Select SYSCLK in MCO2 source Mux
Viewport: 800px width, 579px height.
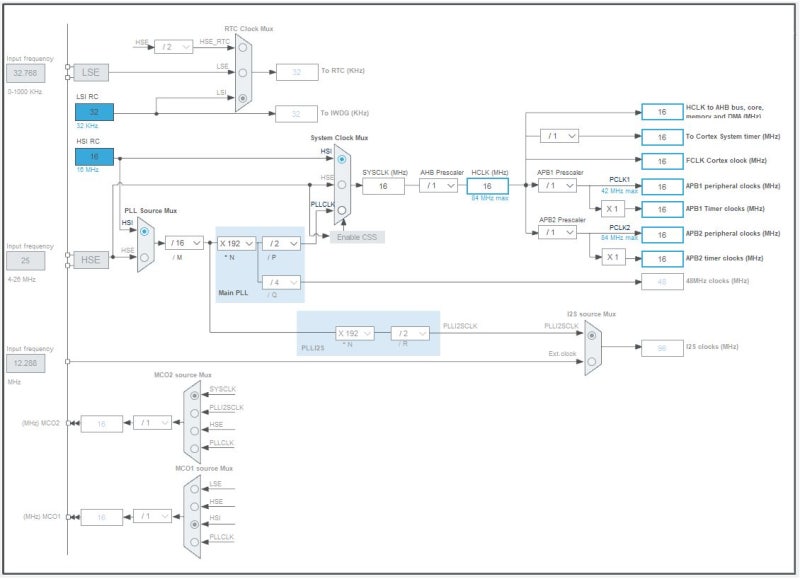pyautogui.click(x=194, y=395)
